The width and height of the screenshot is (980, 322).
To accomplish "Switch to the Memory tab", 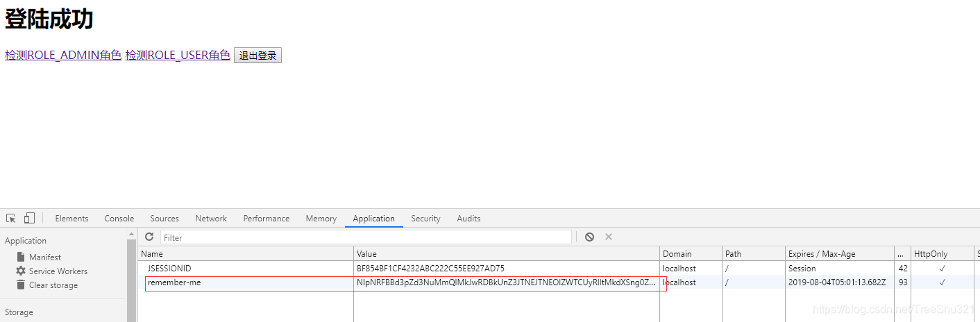I will point(321,219).
